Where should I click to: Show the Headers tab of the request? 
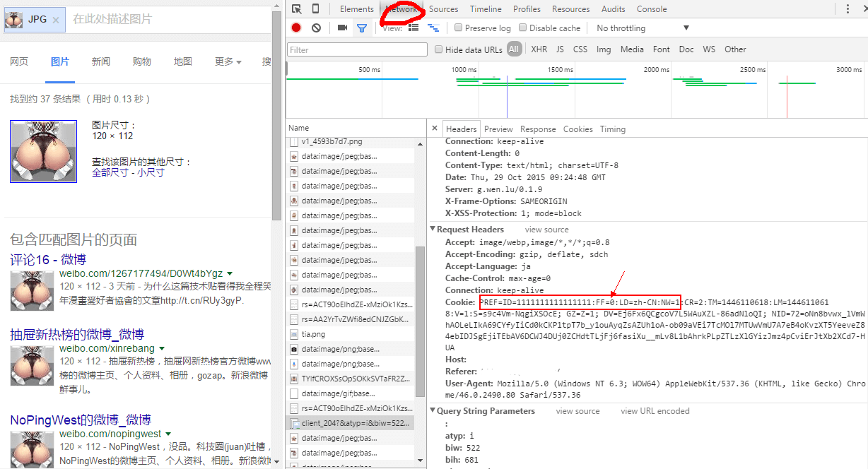point(462,129)
